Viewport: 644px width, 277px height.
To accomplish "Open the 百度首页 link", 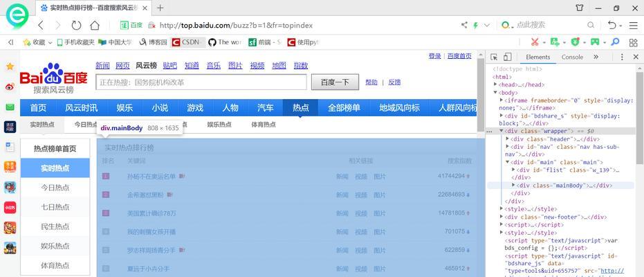I will (x=459, y=56).
